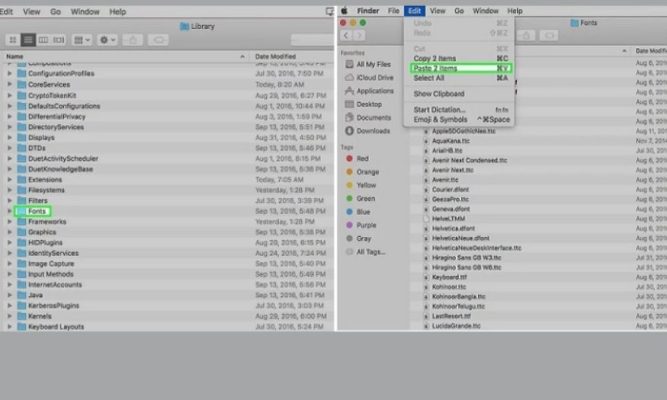This screenshot has height=400, width=667.
Task: Expand the Fonts folder disclosure triangle
Action: coord(10,211)
